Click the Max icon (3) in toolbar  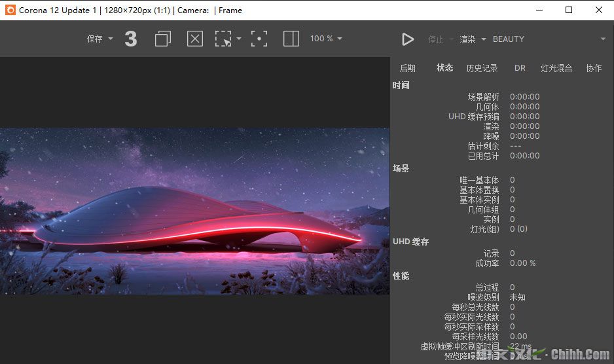pos(131,39)
